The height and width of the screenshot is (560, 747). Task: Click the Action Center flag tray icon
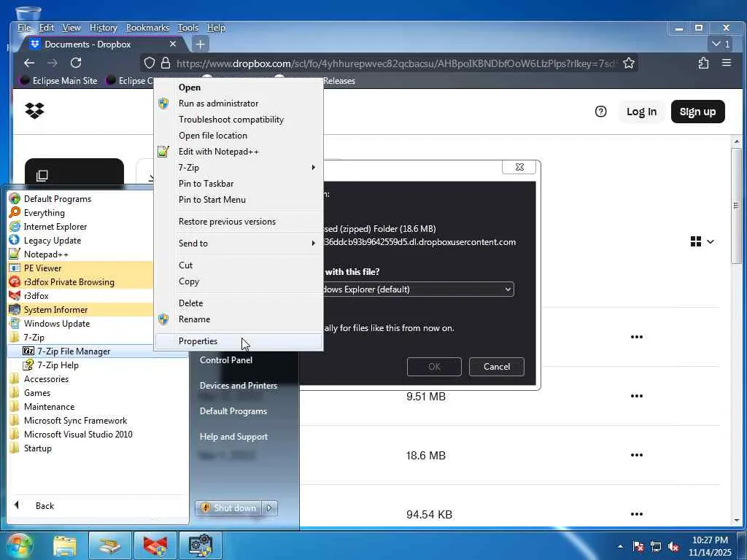[x=638, y=546]
